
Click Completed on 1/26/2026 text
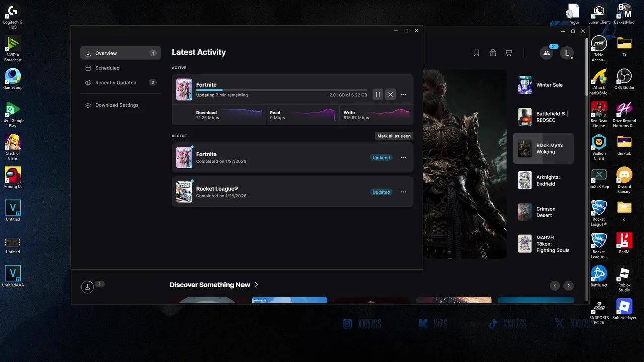point(221,196)
